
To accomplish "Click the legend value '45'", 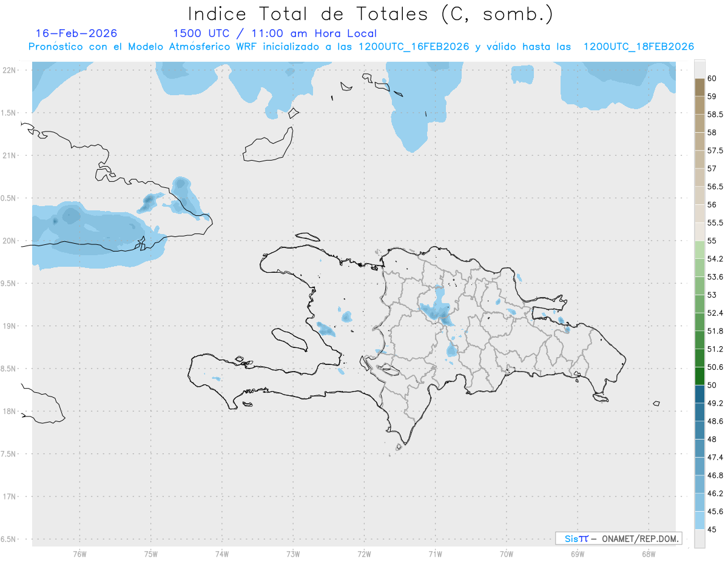I will click(x=713, y=530).
